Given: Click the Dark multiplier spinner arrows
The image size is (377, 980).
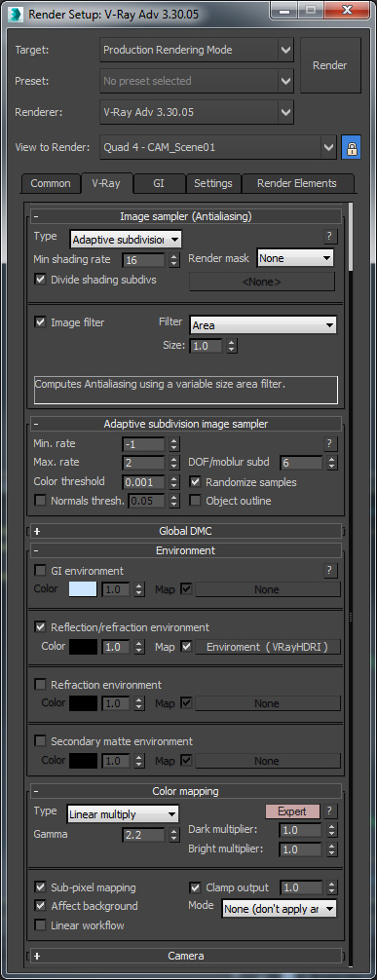Looking at the screenshot, I should (332, 830).
